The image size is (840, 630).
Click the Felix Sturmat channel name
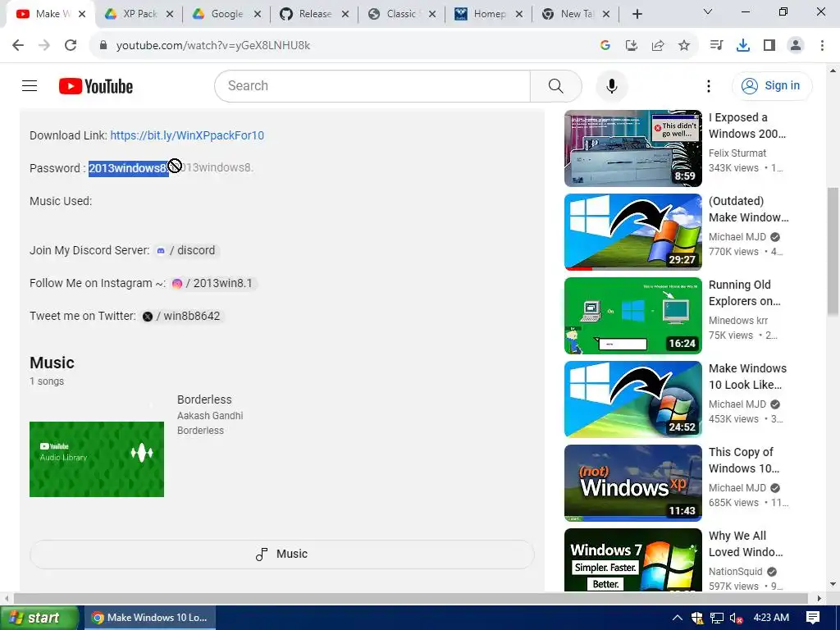[x=737, y=153]
